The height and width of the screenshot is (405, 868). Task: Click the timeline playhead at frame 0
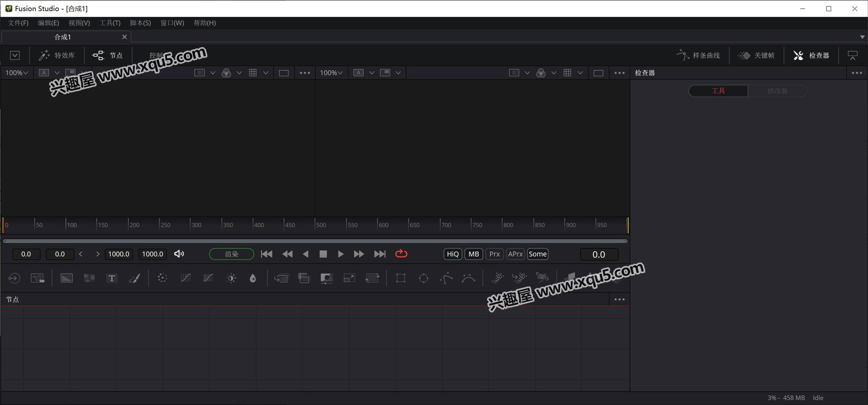[x=3, y=225]
